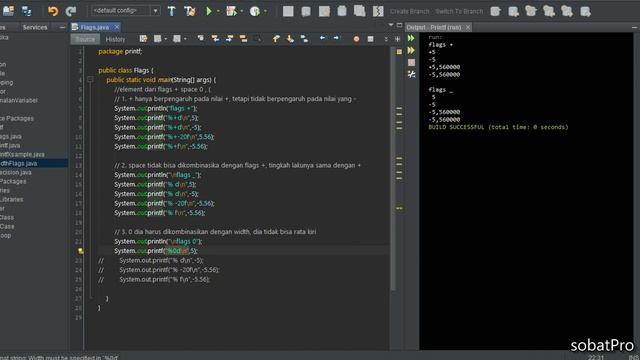Click Stop Macro Recording square icon

370,39
